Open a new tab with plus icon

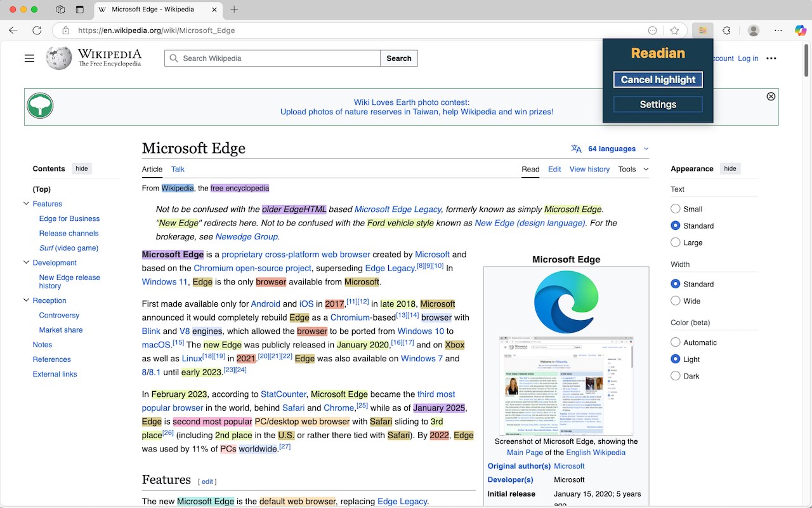[234, 10]
